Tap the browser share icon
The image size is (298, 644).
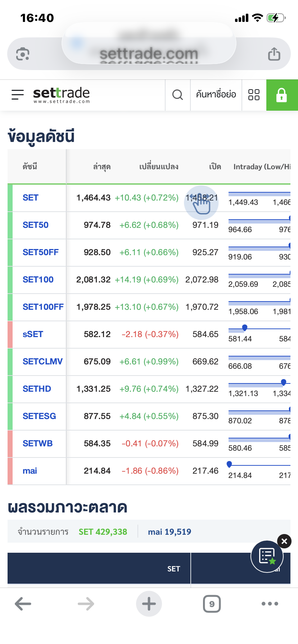(x=274, y=54)
